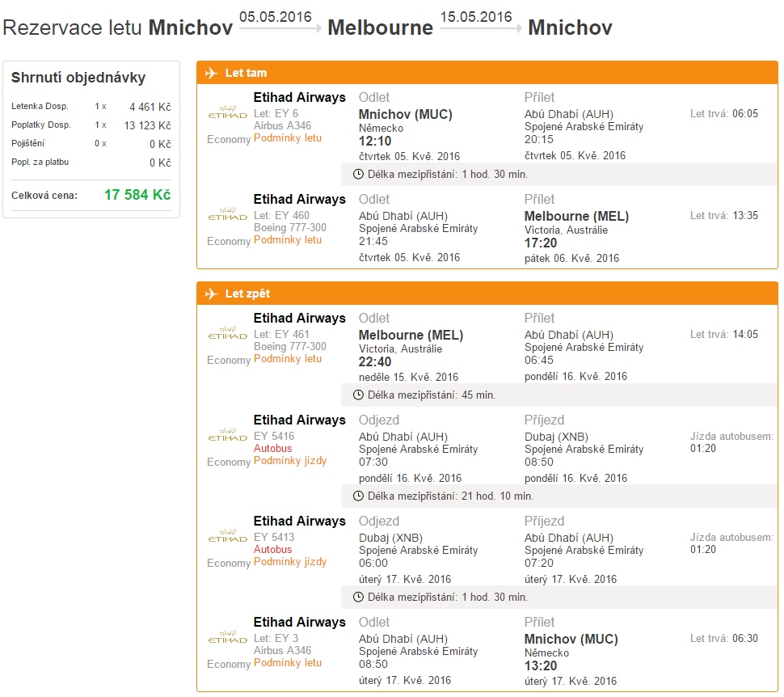Click the Let zpět section header
This screenshot has width=784, height=697.
pos(487,294)
